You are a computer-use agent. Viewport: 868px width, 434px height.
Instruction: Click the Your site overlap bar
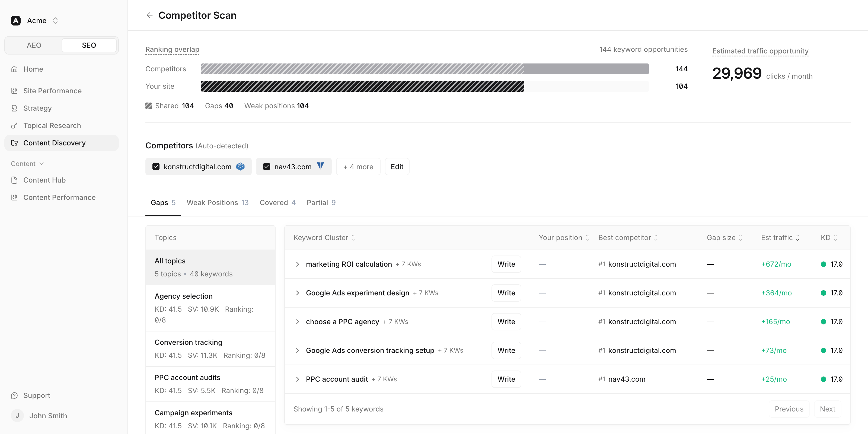pos(425,86)
